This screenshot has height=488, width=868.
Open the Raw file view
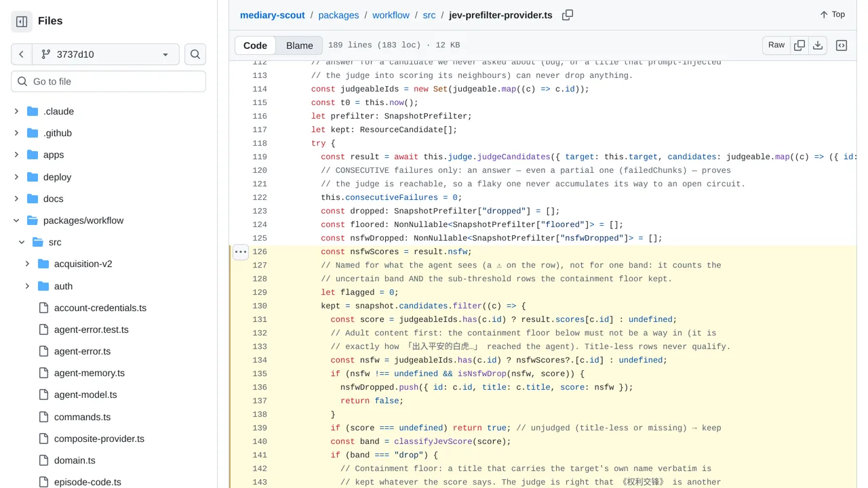[776, 45]
